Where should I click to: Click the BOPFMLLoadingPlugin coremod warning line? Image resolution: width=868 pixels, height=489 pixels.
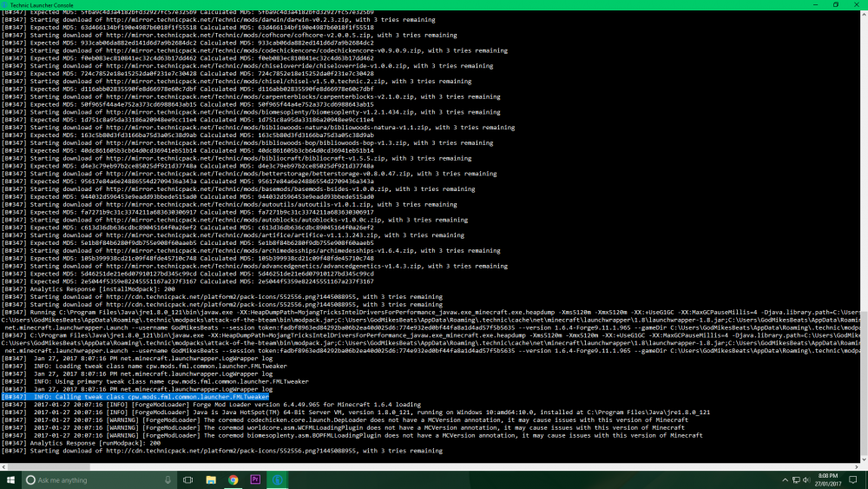click(x=352, y=436)
